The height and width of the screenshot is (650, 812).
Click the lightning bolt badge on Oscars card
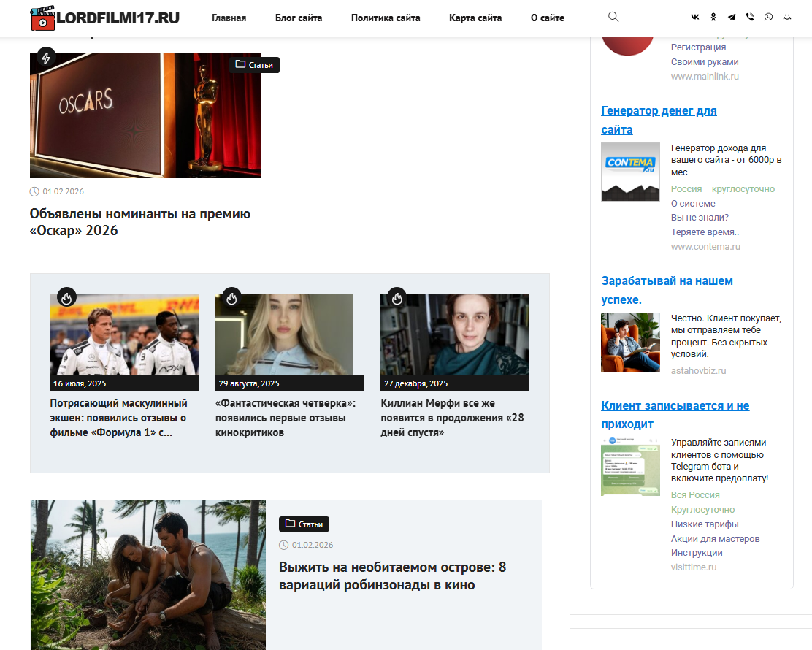click(46, 58)
